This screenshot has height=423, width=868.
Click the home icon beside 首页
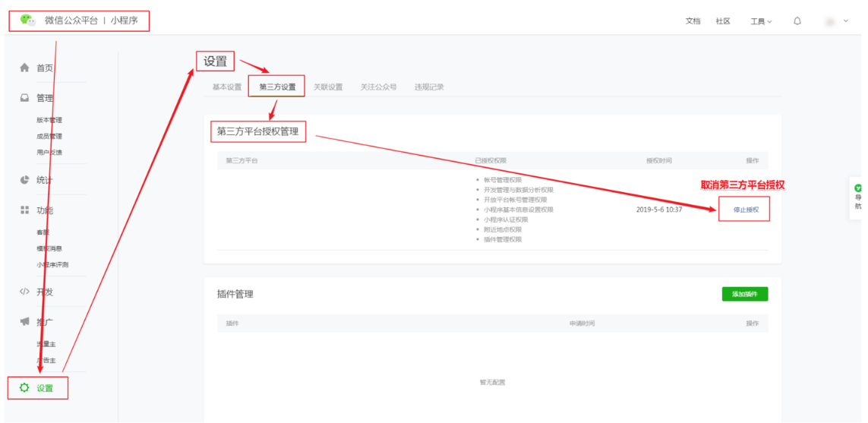pos(24,68)
